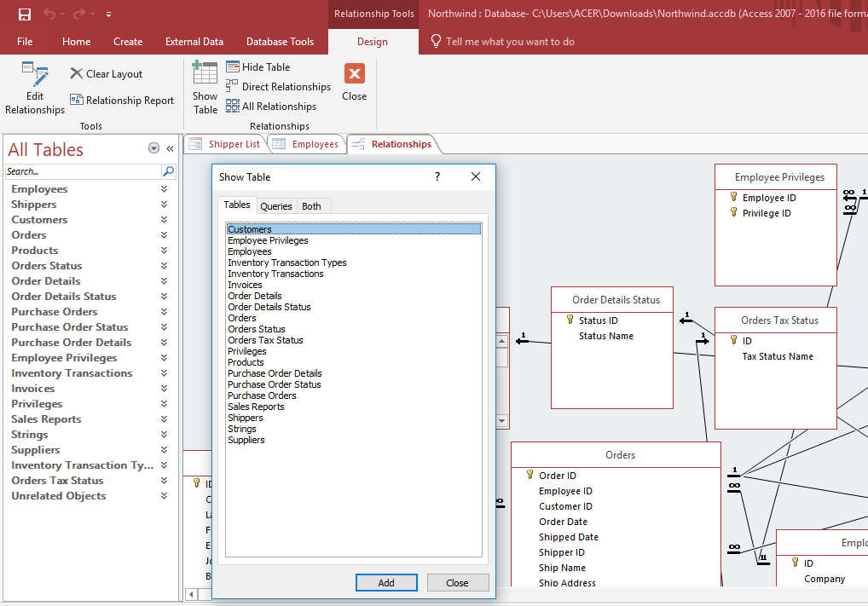The image size is (868, 606).
Task: Click the navigation pane Search box
Action: (83, 171)
